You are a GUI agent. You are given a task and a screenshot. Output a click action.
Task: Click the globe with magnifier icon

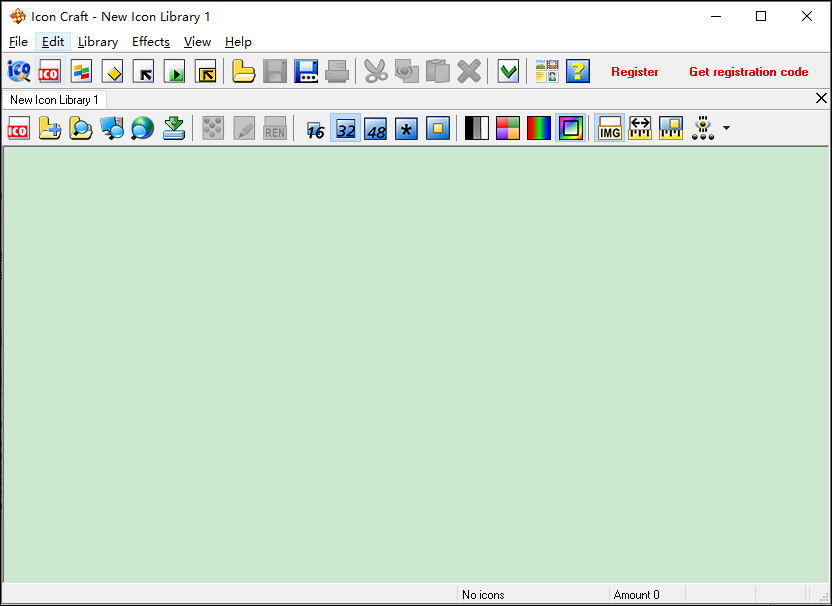click(x=143, y=128)
